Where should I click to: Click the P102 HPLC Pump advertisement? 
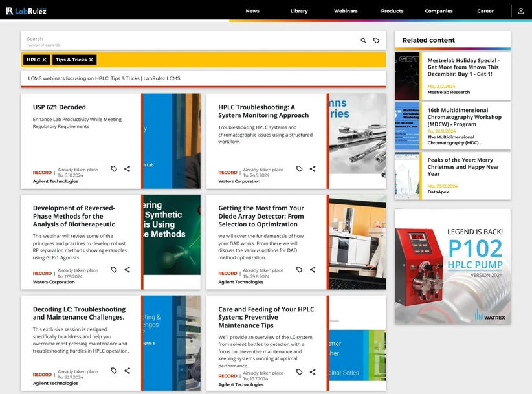452,266
